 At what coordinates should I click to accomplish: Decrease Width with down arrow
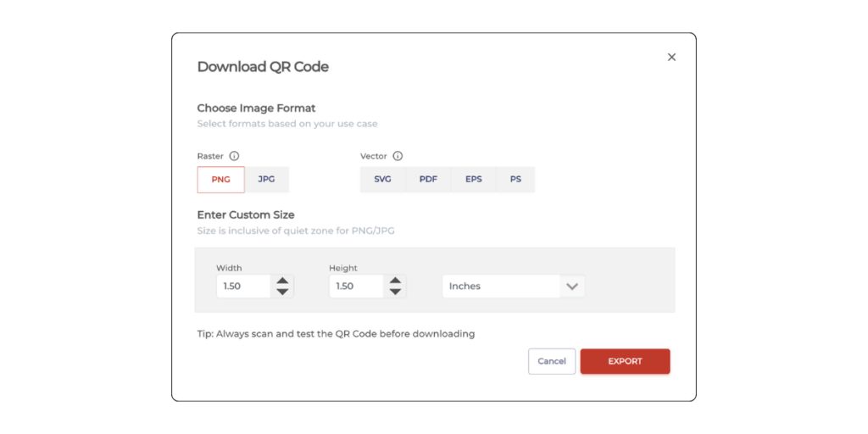[x=282, y=292]
